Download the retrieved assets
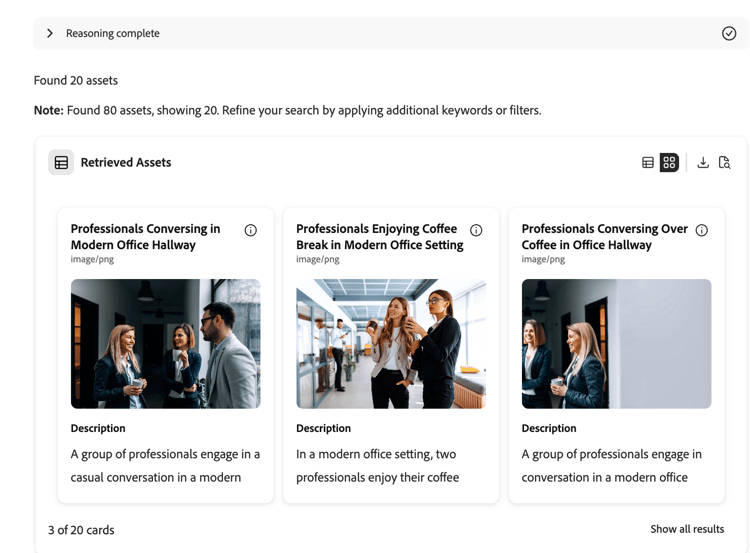Viewport: 750px width, 553px height. tap(703, 163)
